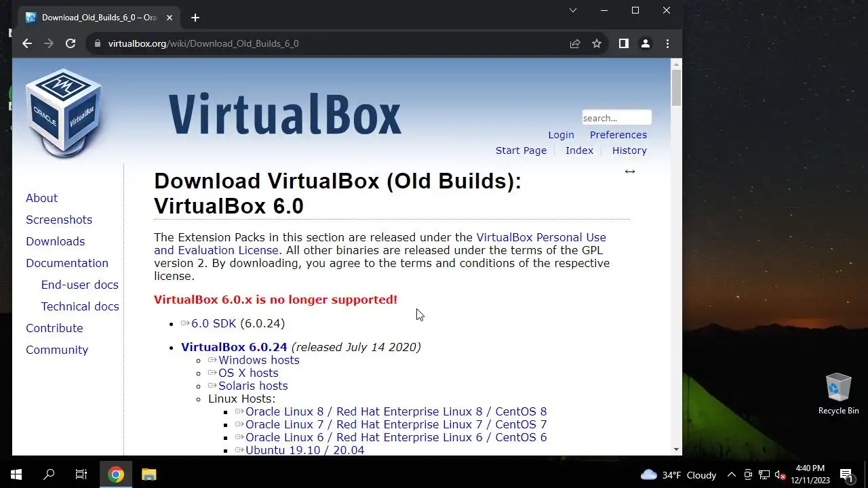Click the VirtualBox search field
868x488 pixels.
tap(616, 118)
